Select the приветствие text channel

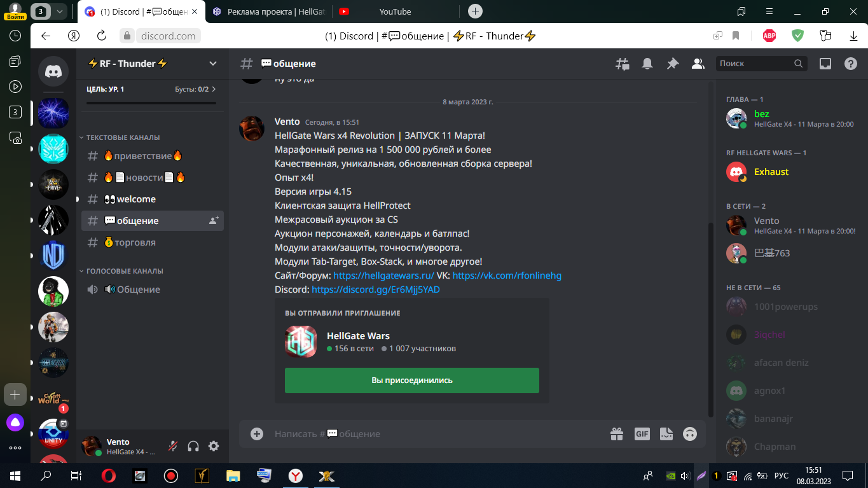(x=153, y=156)
